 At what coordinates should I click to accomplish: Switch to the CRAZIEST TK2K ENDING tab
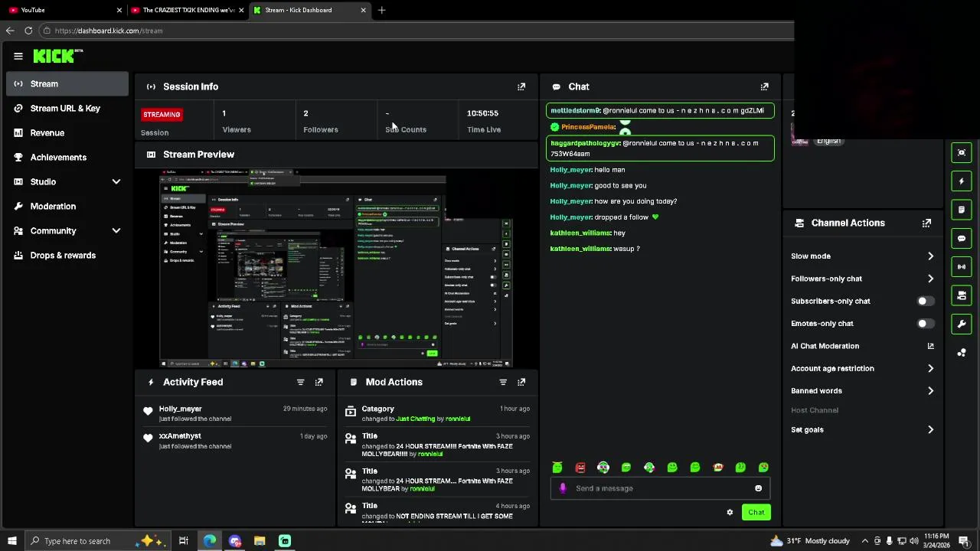[188, 10]
